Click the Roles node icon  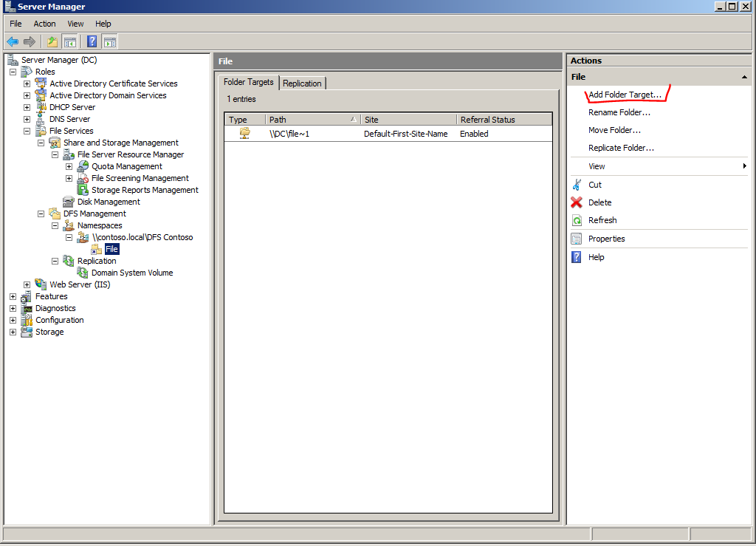pyautogui.click(x=27, y=72)
